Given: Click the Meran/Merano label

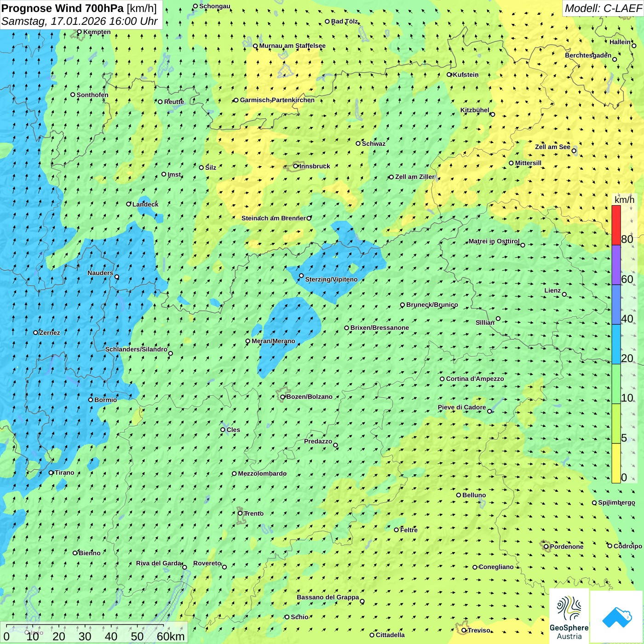Looking at the screenshot, I should pyautogui.click(x=273, y=341).
